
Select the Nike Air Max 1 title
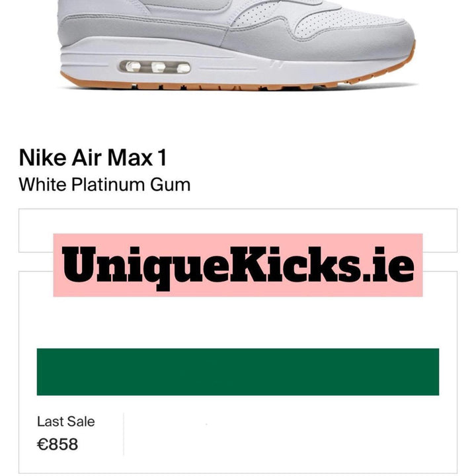pos(93,157)
